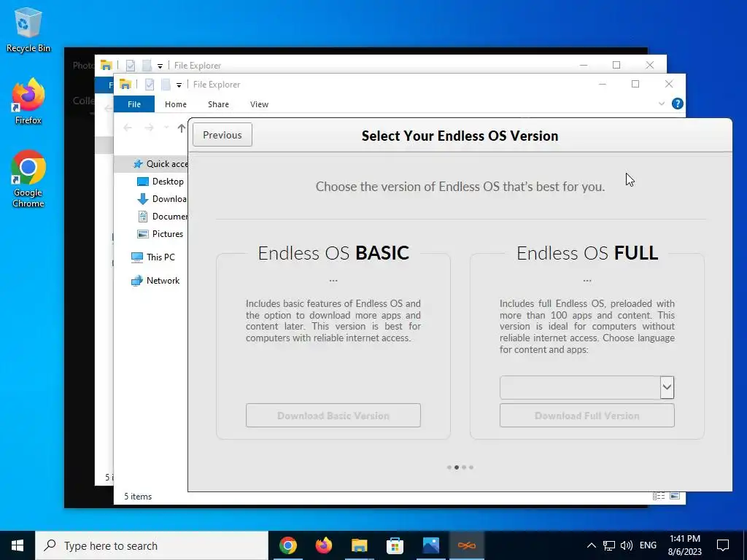The height and width of the screenshot is (560, 747).
Task: Select the first page indicator dot
Action: tap(449, 467)
